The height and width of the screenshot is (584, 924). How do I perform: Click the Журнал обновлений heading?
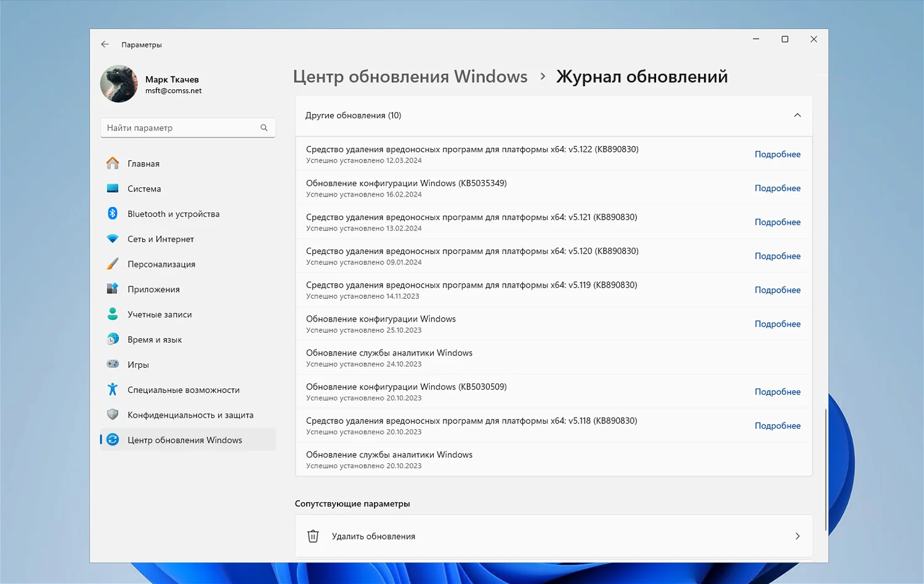coord(642,76)
